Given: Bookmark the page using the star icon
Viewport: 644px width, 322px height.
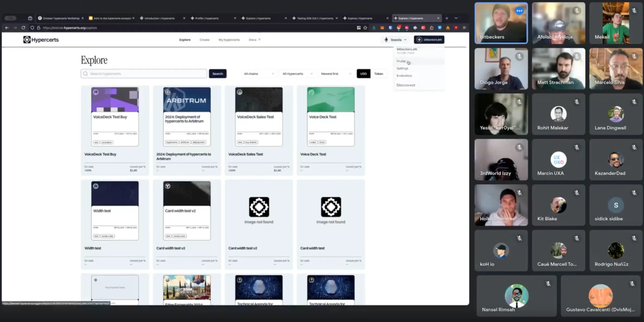Looking at the screenshot, I should (365, 28).
